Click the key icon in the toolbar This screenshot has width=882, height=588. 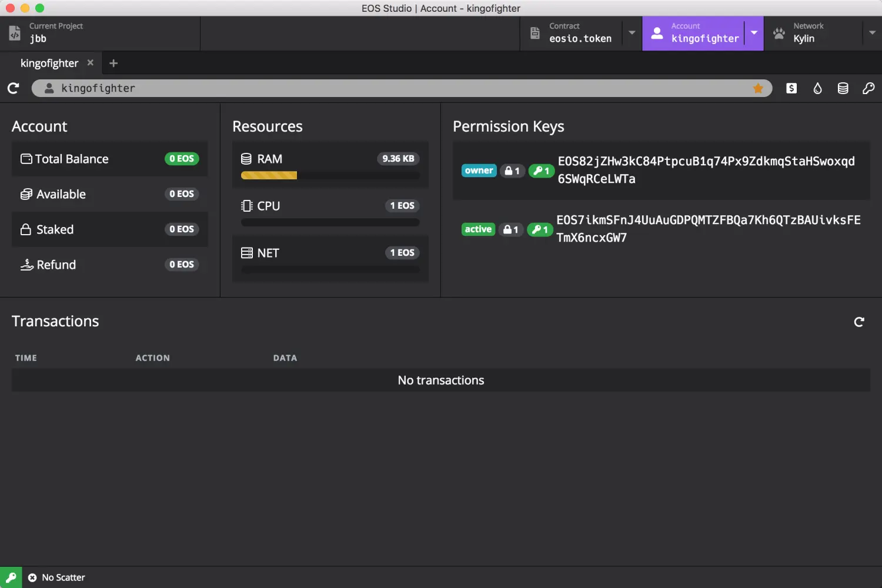tap(868, 88)
